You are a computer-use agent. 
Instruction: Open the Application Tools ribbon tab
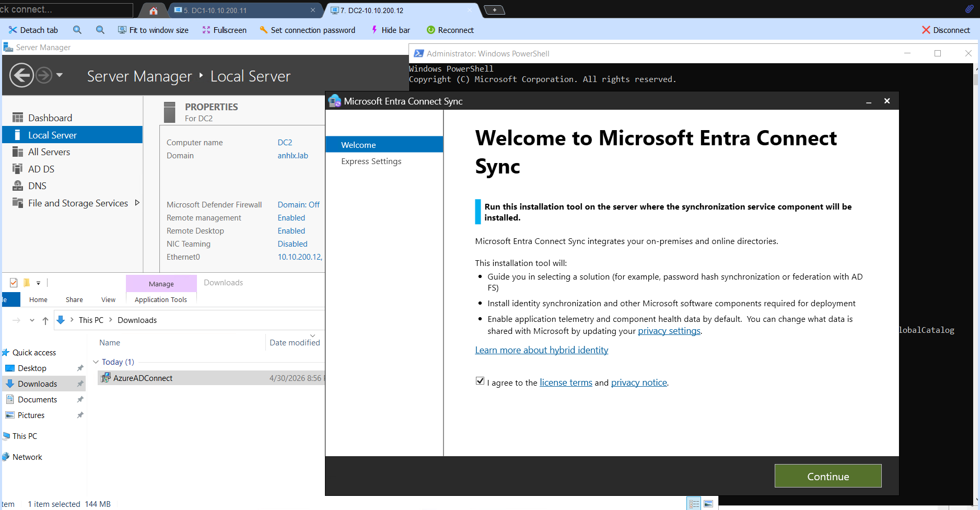point(161,300)
